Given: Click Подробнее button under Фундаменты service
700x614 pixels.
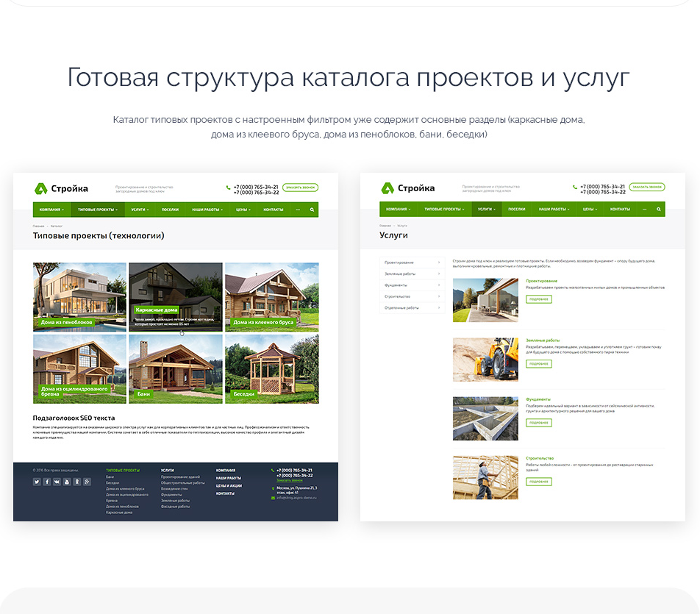Looking at the screenshot, I should pos(539,423).
